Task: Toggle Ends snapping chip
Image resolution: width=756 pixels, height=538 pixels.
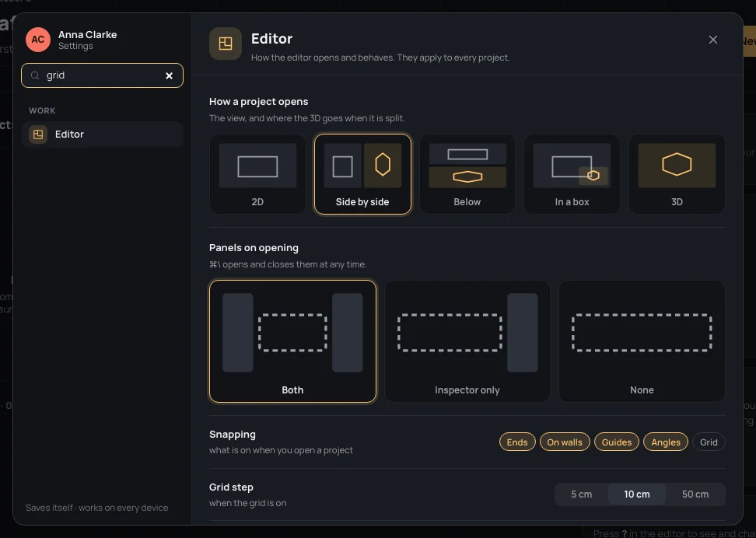Action: point(517,442)
